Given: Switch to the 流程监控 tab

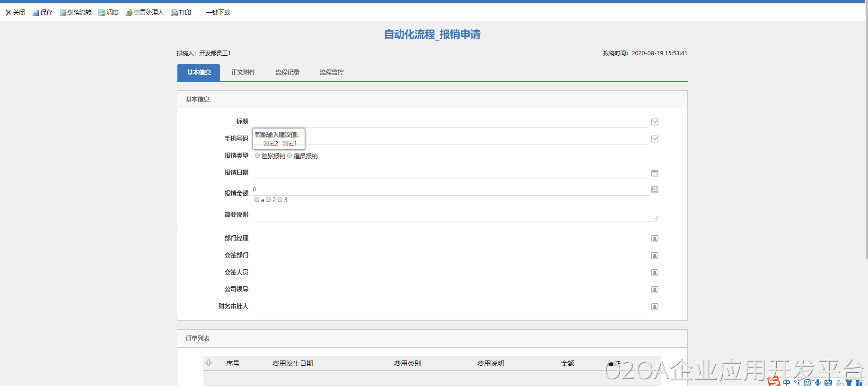Looking at the screenshot, I should click(332, 72).
